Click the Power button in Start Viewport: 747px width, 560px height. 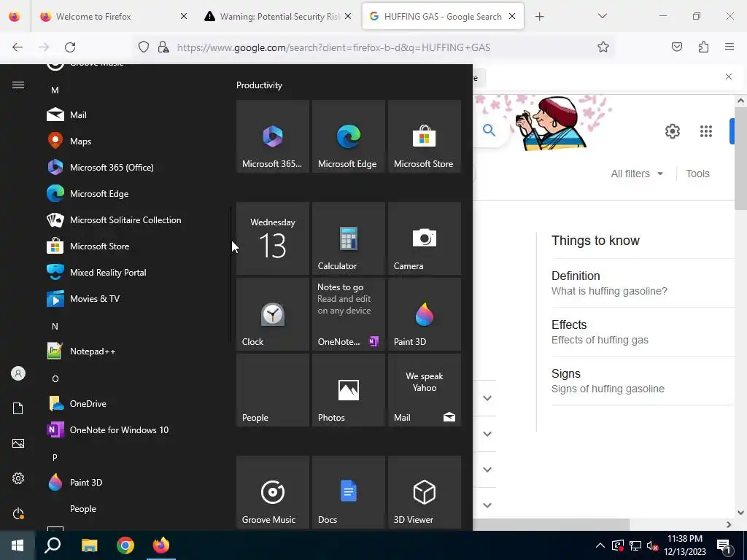pyautogui.click(x=18, y=513)
